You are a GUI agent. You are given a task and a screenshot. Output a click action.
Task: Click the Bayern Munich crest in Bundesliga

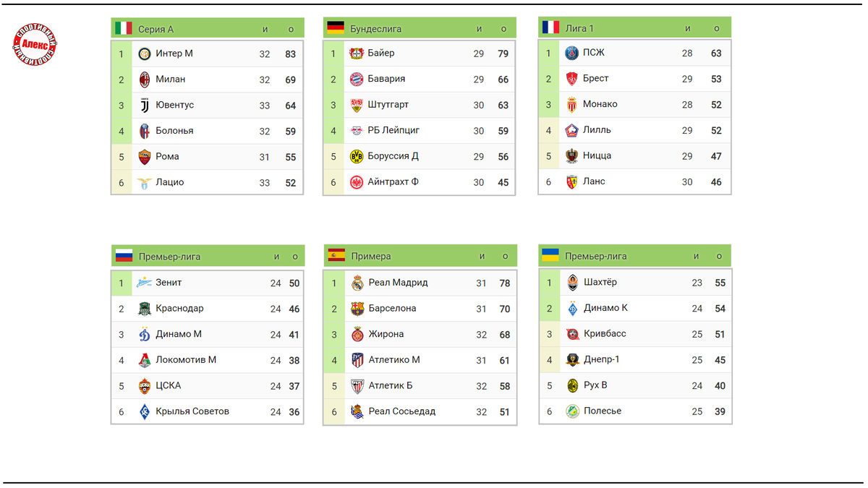[357, 79]
